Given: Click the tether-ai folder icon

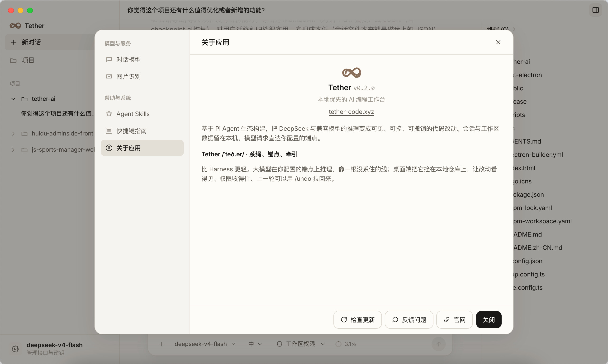Looking at the screenshot, I should pos(24,99).
